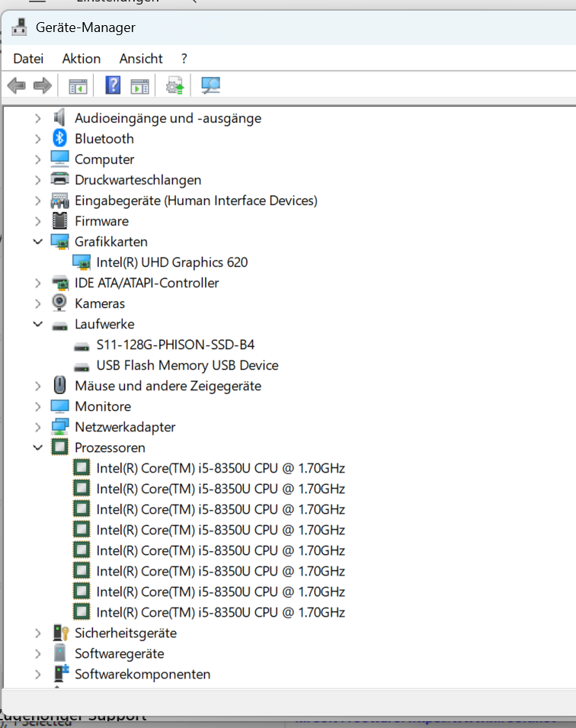Select the first i5-8350U processor entry

[x=220, y=468]
